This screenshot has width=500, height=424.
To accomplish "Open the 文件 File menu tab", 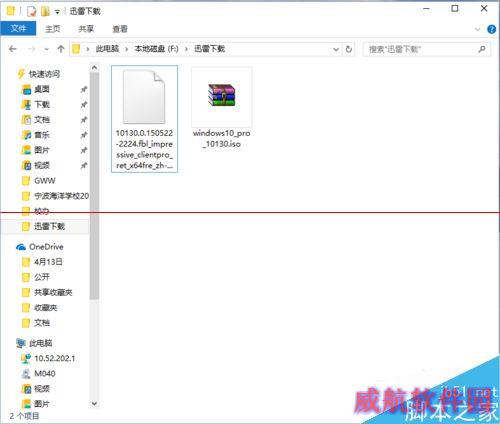I will tap(18, 29).
